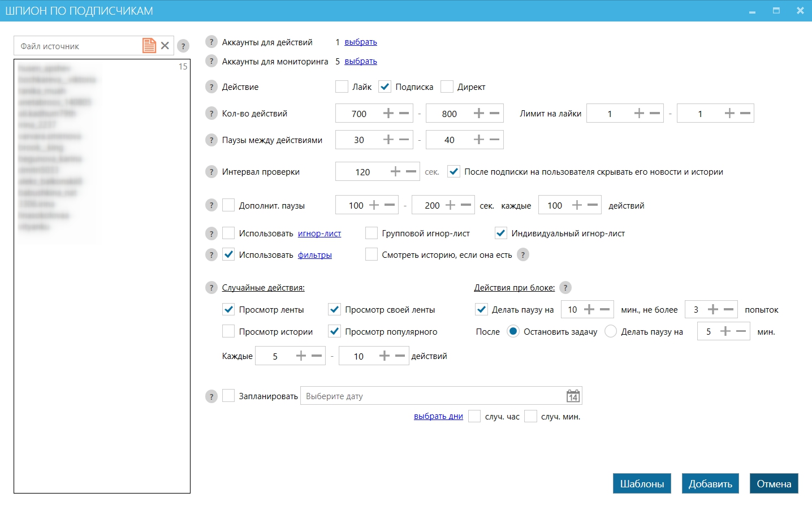Focus the Выберите дату field

click(433, 396)
